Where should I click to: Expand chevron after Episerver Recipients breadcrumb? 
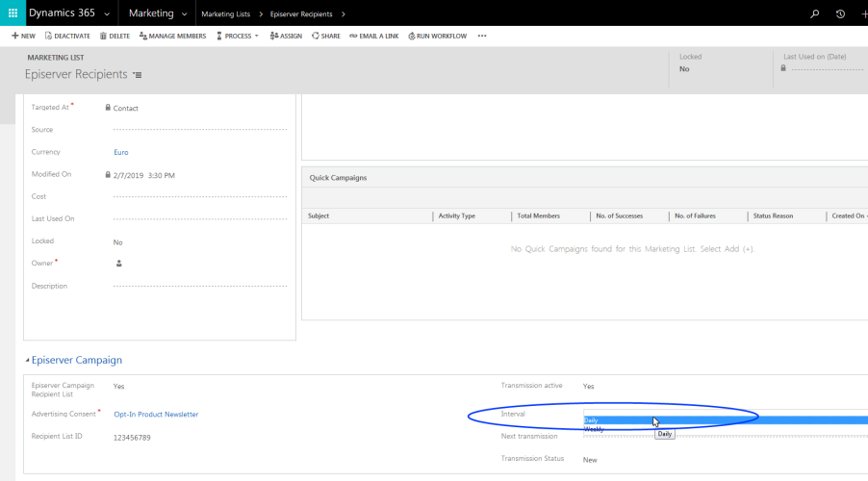coord(344,13)
